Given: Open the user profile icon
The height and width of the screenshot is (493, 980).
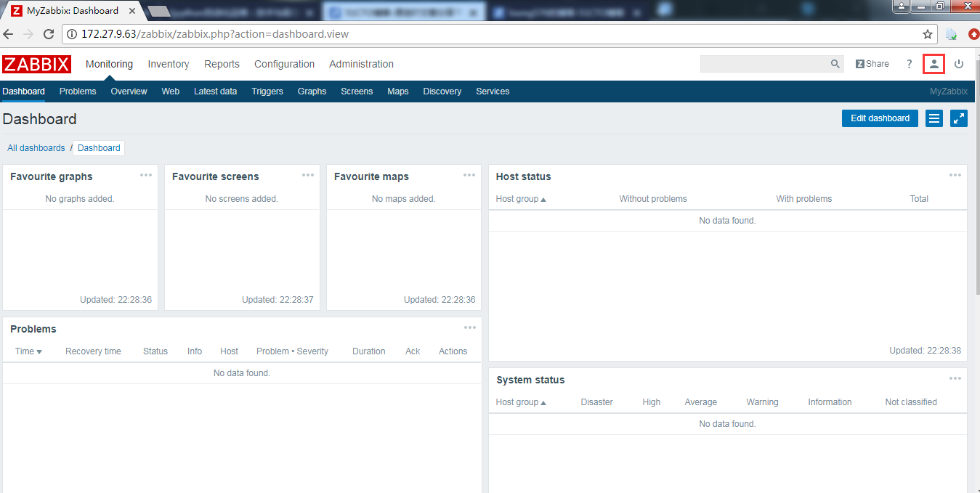Looking at the screenshot, I should pyautogui.click(x=934, y=64).
